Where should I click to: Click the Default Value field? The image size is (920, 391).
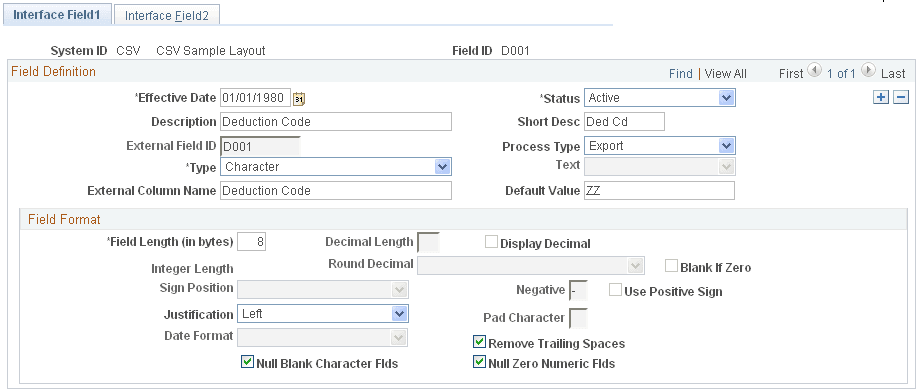tap(659, 190)
